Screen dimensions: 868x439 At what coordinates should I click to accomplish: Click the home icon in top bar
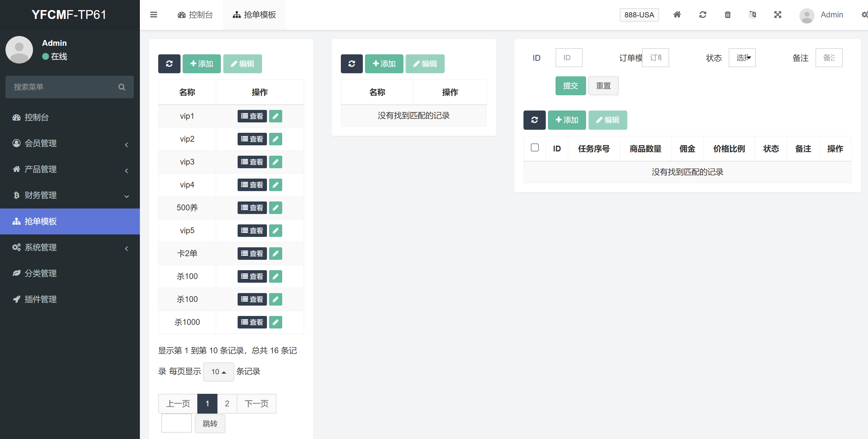(x=677, y=14)
